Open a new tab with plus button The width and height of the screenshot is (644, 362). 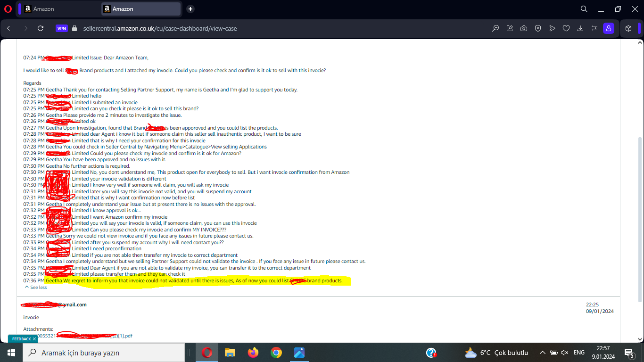[190, 9]
